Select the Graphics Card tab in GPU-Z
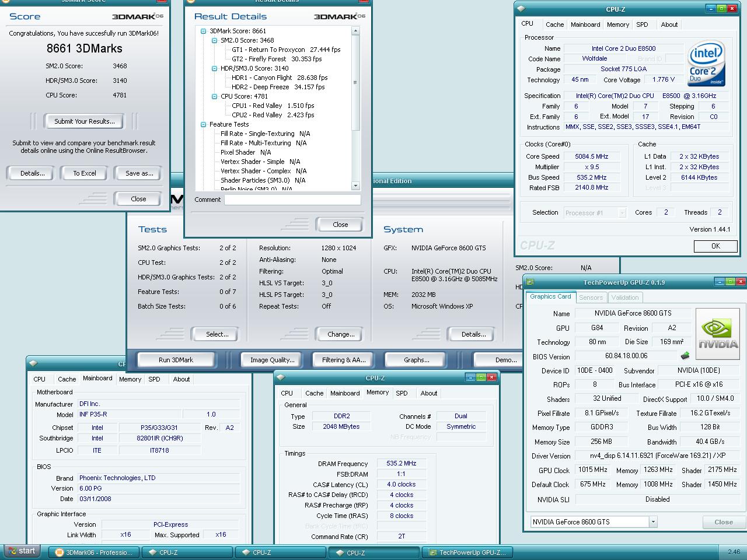This screenshot has width=747, height=560. coord(550,297)
